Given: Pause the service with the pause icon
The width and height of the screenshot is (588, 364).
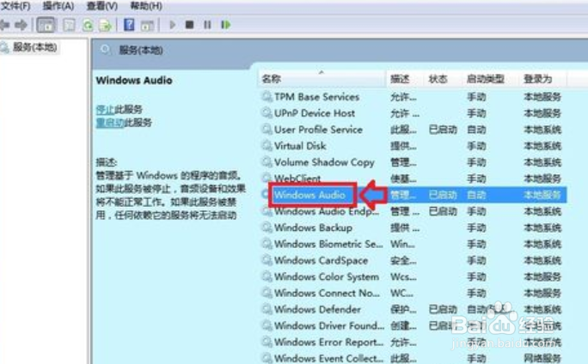Looking at the screenshot, I should pos(207,25).
